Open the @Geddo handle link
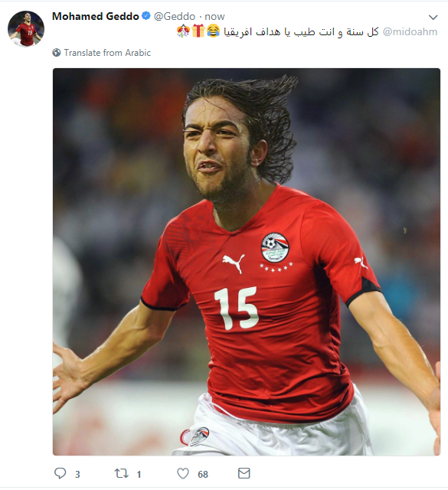Viewport: 448px width, 490px height. [x=175, y=16]
